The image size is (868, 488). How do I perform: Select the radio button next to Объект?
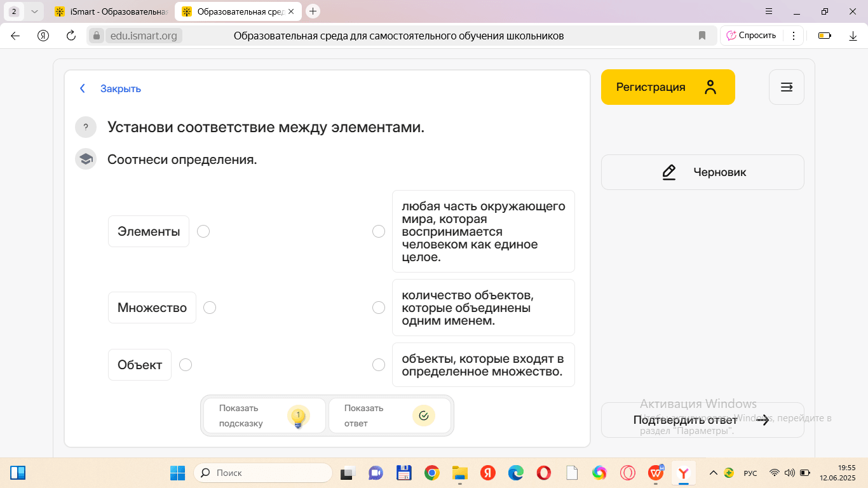[x=186, y=365]
